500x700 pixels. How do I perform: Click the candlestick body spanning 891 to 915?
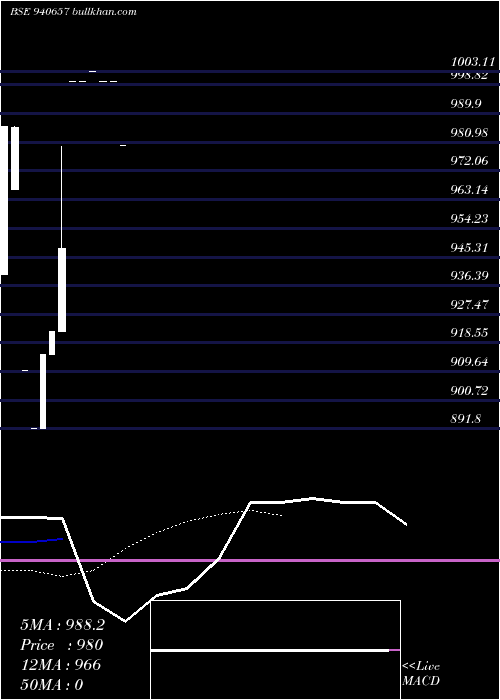(43, 391)
